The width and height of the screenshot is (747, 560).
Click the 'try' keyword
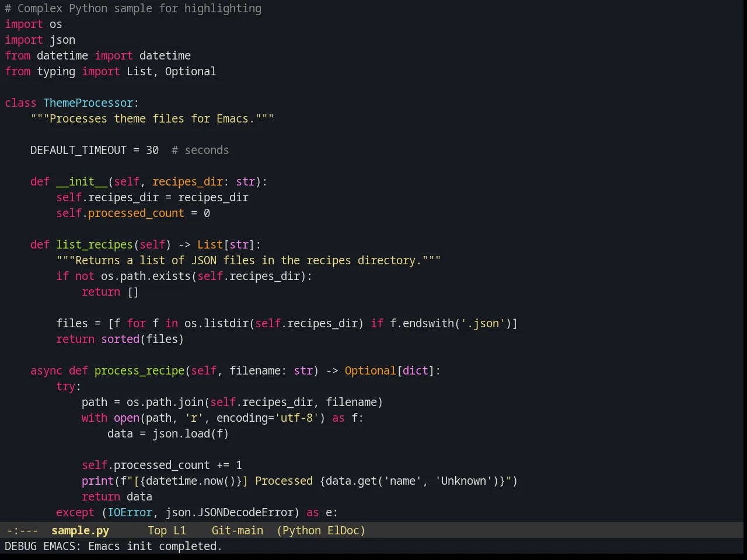pyautogui.click(x=65, y=386)
